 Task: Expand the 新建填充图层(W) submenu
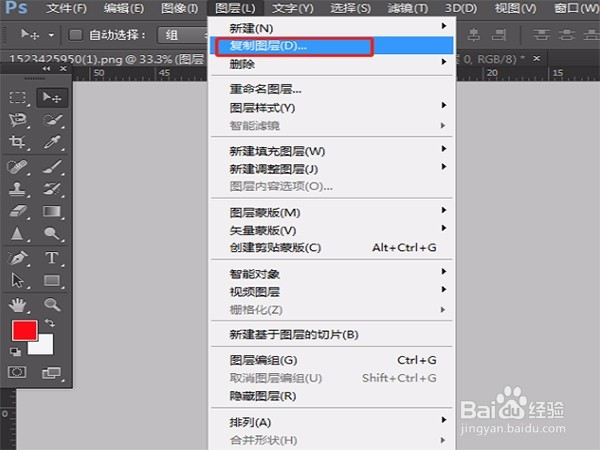point(331,151)
